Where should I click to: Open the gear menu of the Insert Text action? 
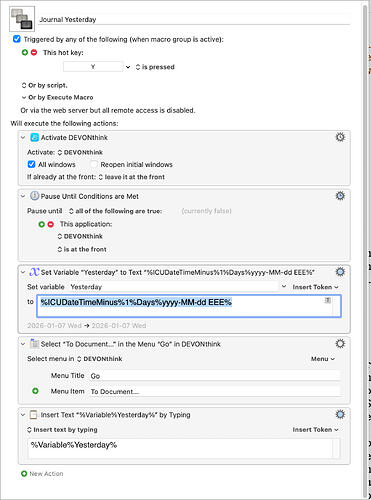click(x=340, y=414)
